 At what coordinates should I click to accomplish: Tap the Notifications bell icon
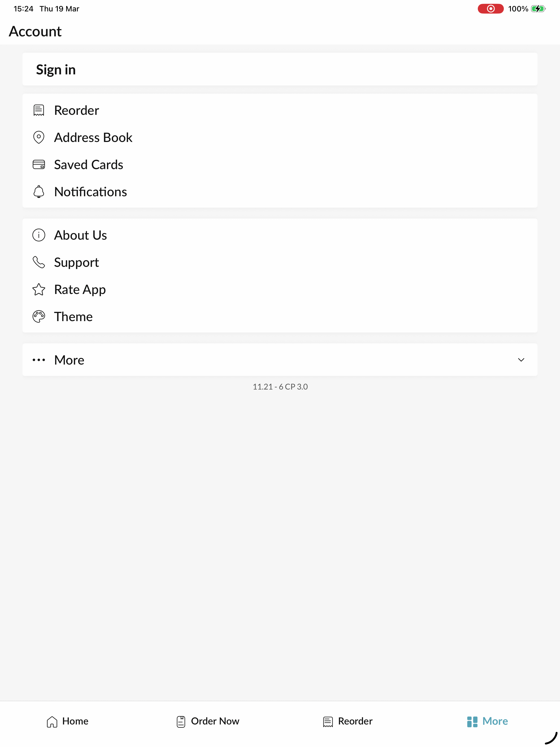click(x=39, y=191)
